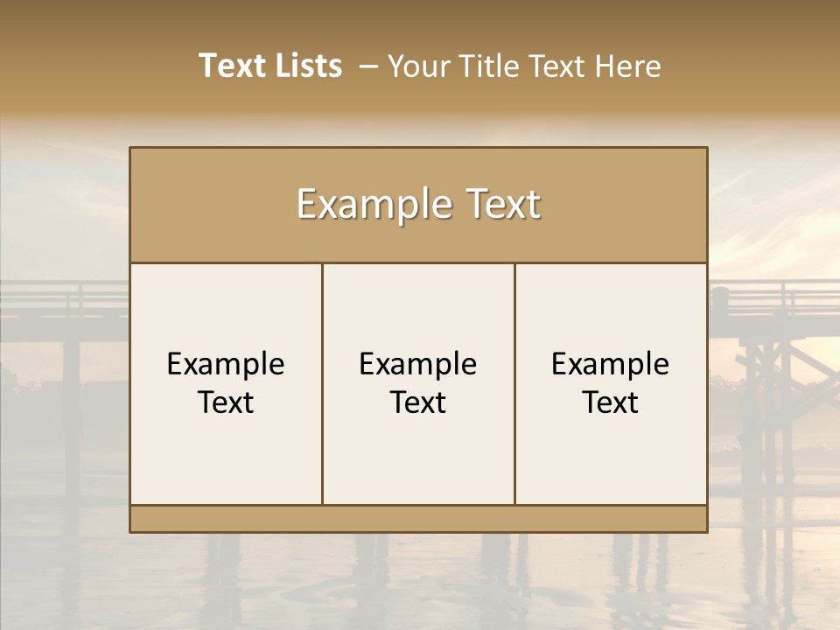Click the left cell's "Example Text" label
The height and width of the screenshot is (630, 840).
pyautogui.click(x=226, y=383)
